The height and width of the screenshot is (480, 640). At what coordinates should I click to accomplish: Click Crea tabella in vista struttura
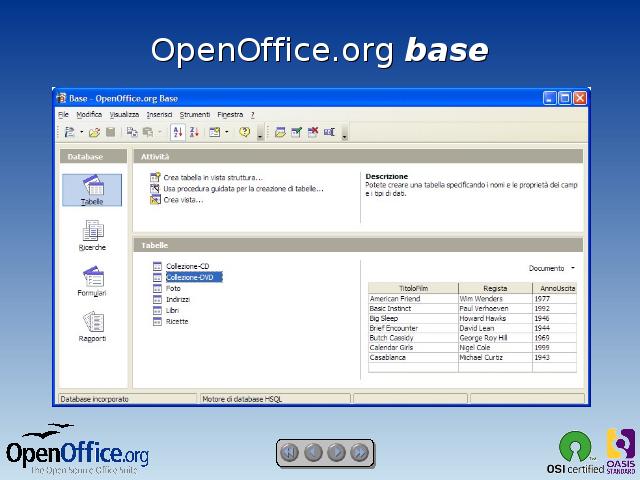(212, 177)
